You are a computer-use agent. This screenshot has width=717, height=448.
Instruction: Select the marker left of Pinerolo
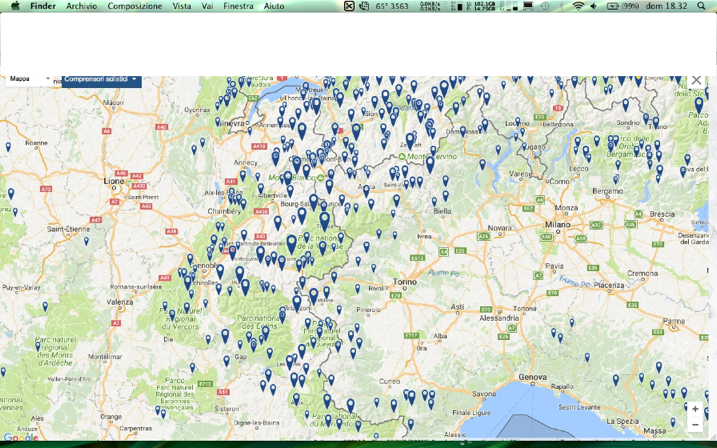click(339, 309)
